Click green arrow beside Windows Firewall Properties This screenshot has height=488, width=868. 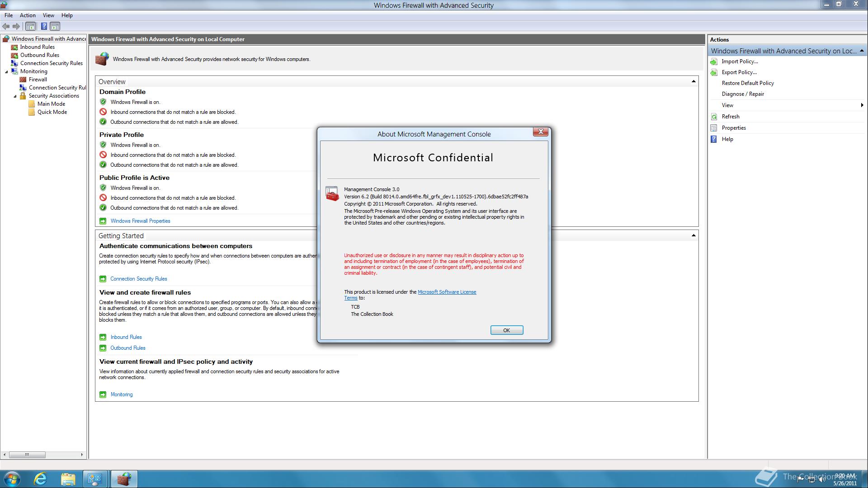pos(103,221)
